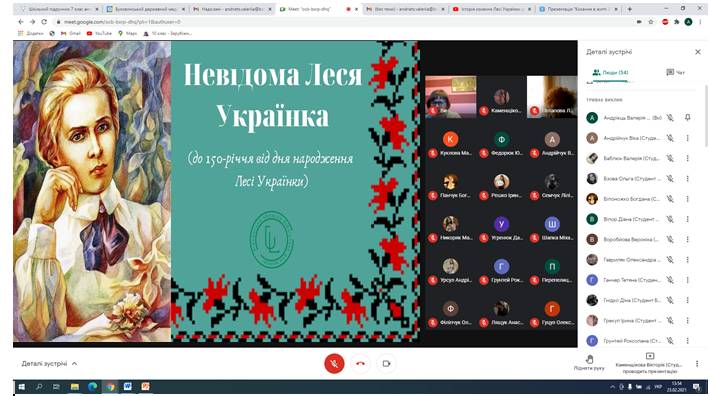Reload the page with refresh icon
The image size is (710, 396).
click(44, 22)
